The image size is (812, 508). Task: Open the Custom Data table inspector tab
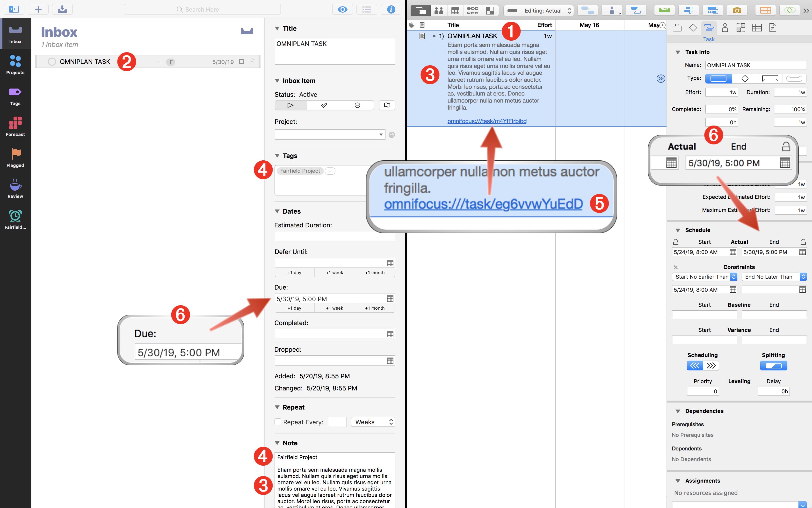(x=757, y=28)
